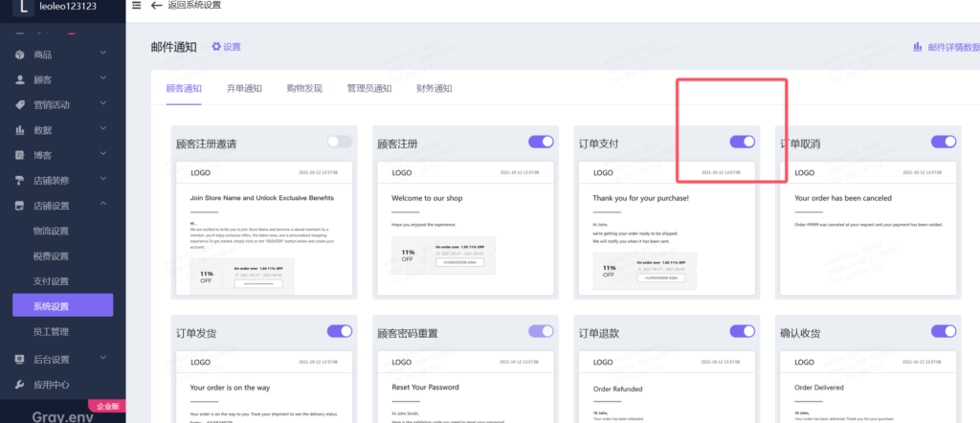Click the back arrow to system settings
Image resolution: width=980 pixels, height=423 pixels.
[157, 6]
